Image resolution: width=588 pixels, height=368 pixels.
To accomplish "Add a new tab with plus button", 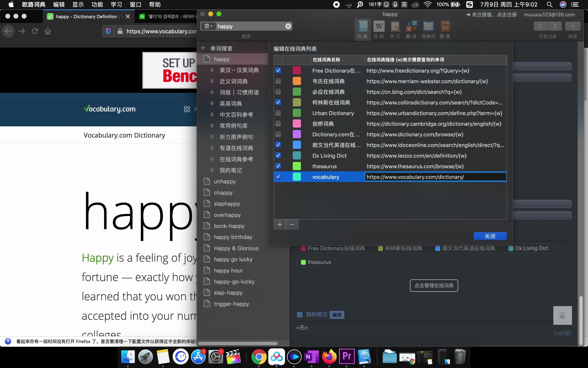I will coord(573,26).
